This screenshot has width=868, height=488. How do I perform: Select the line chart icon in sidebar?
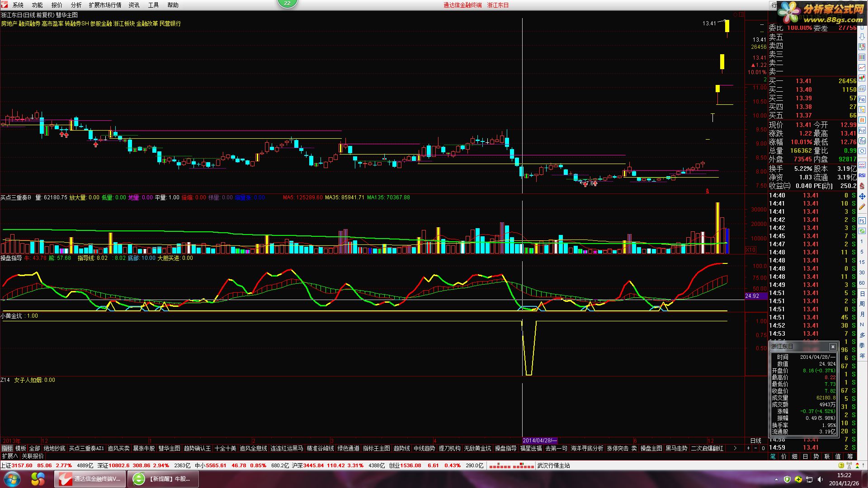tap(862, 68)
